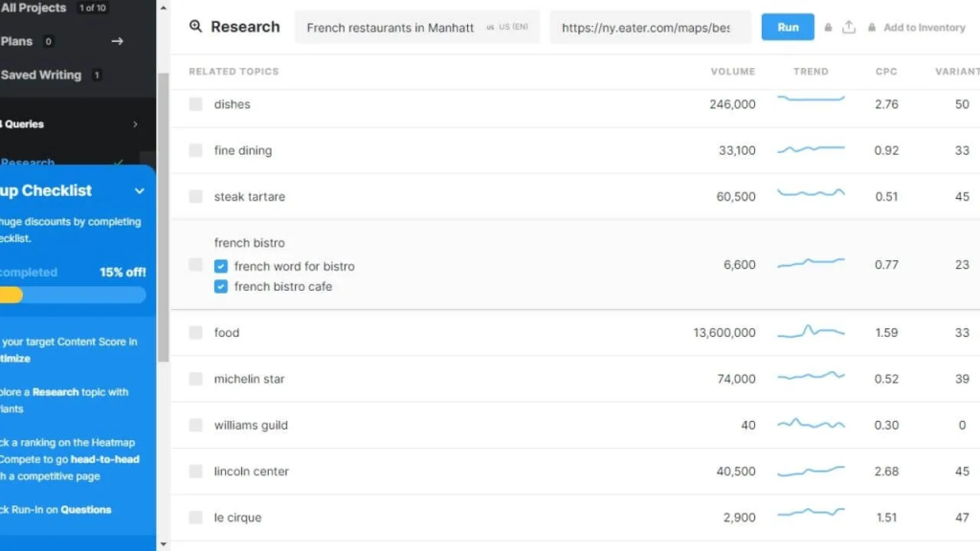
Task: Click the export upload icon
Action: [x=849, y=27]
